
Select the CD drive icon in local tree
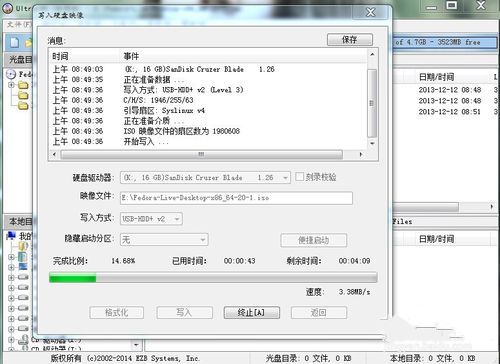click(24, 339)
